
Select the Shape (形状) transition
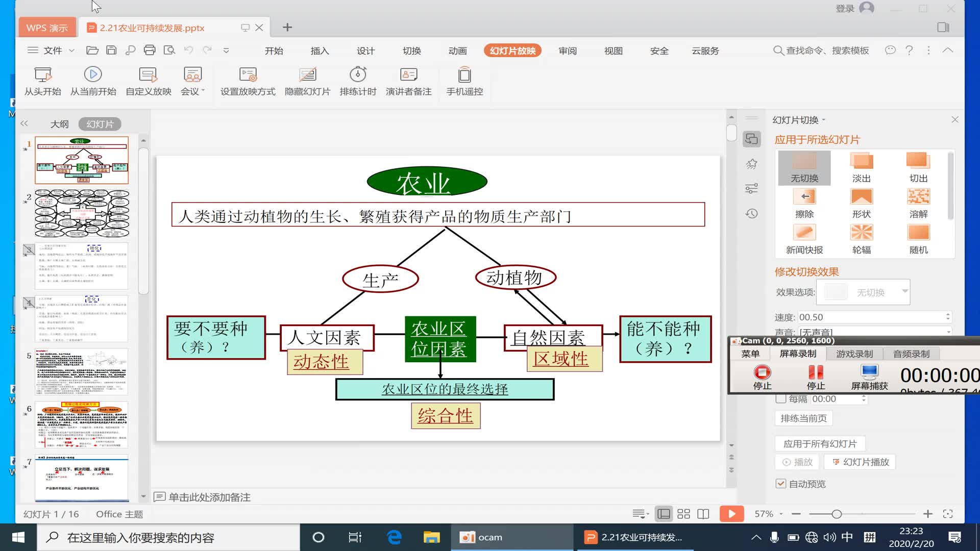862,204
